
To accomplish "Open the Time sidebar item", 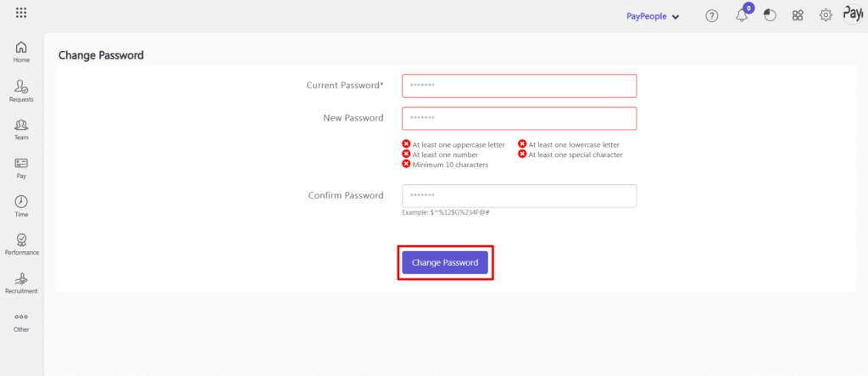I will 21,206.
